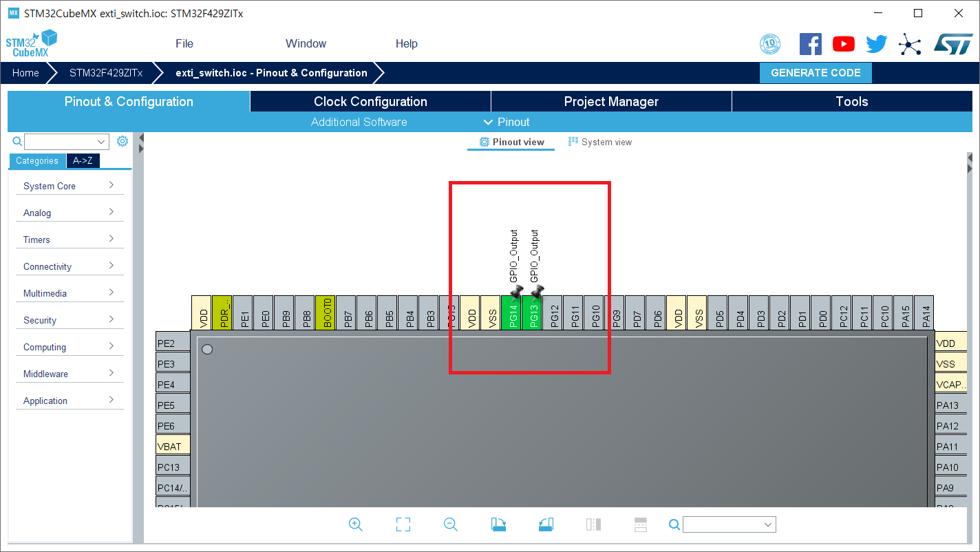Switch to the A->Z list tab

83,160
